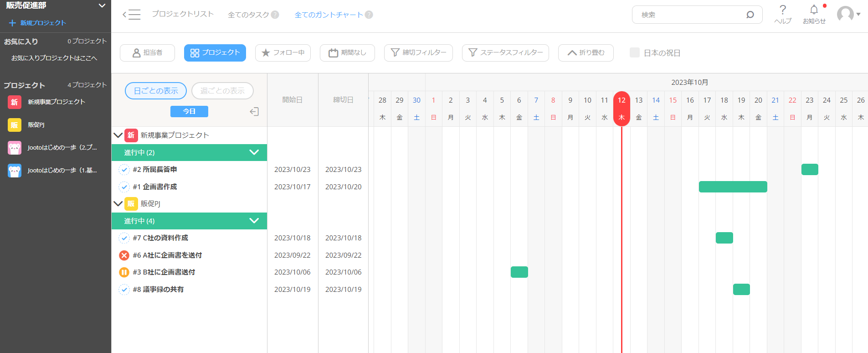The height and width of the screenshot is (353, 868).
Task: Open the user avatar profile menu
Action: click(847, 14)
